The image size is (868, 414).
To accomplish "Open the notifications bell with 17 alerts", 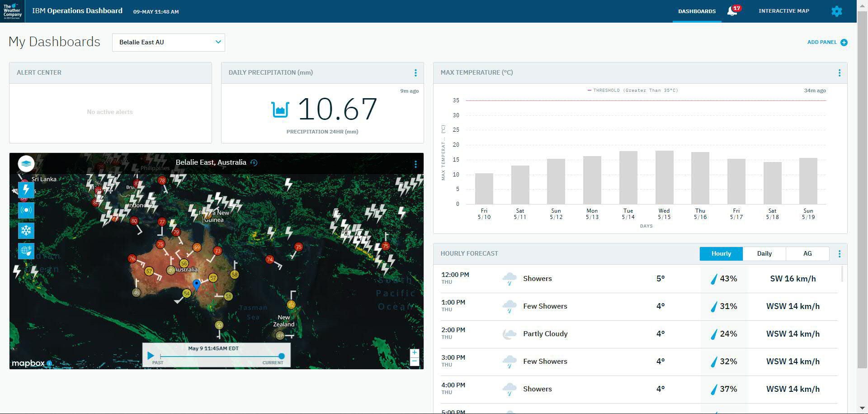I will click(732, 11).
